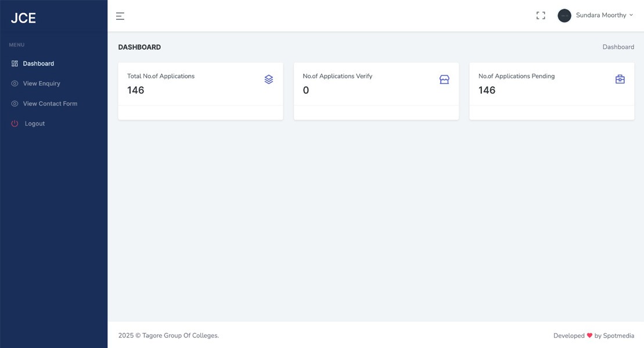Click the eye icon beside View Contact Form
Viewport: 644px width, 348px height.
click(x=15, y=104)
